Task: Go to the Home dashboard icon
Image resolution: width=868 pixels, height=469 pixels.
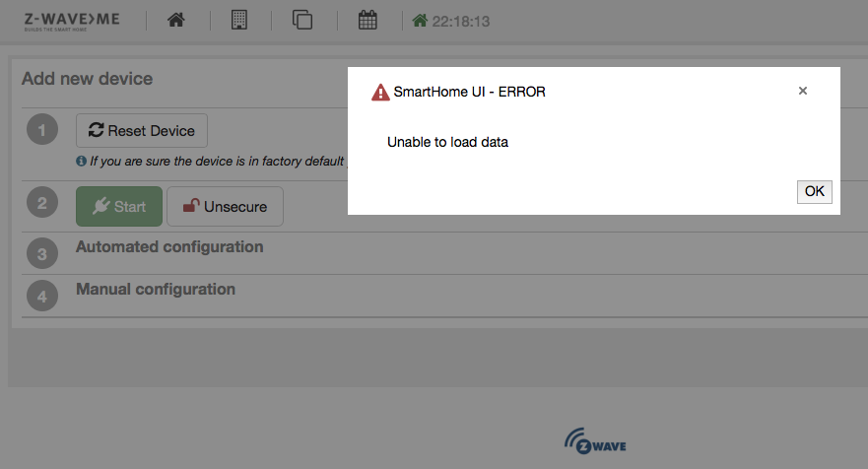Action: point(176,20)
